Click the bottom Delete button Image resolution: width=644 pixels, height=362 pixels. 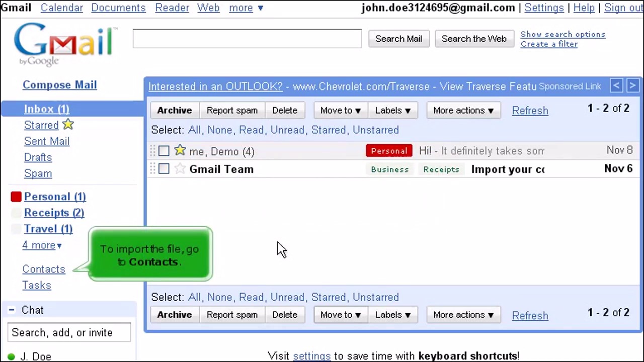(285, 315)
